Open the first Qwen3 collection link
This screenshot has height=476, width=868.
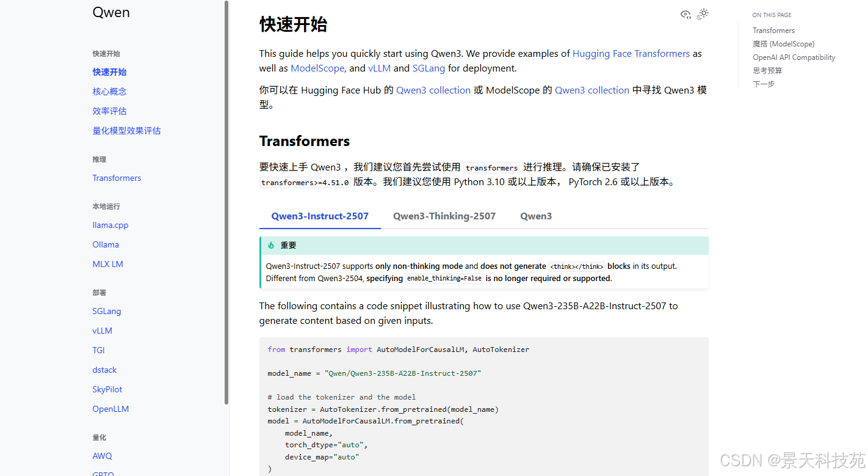[x=433, y=90]
